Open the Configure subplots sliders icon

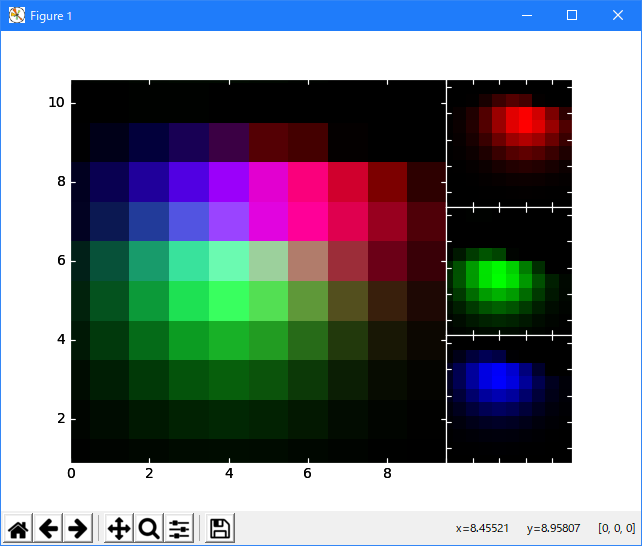pos(179,529)
